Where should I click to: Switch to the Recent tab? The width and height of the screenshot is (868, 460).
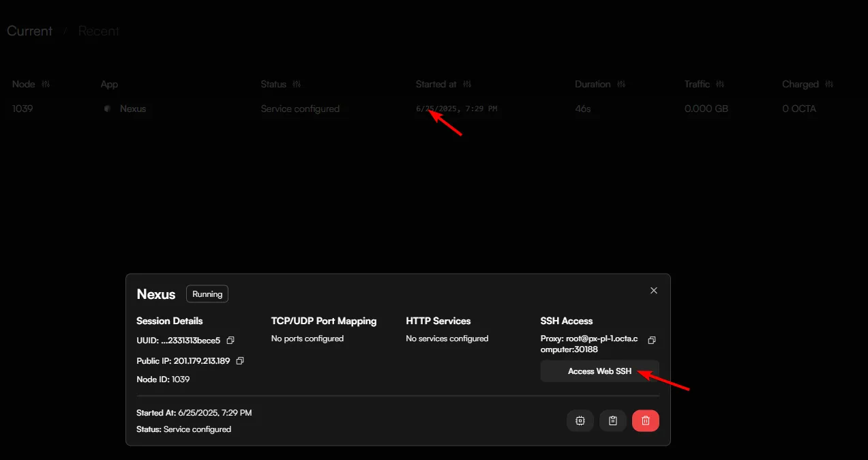pyautogui.click(x=99, y=31)
